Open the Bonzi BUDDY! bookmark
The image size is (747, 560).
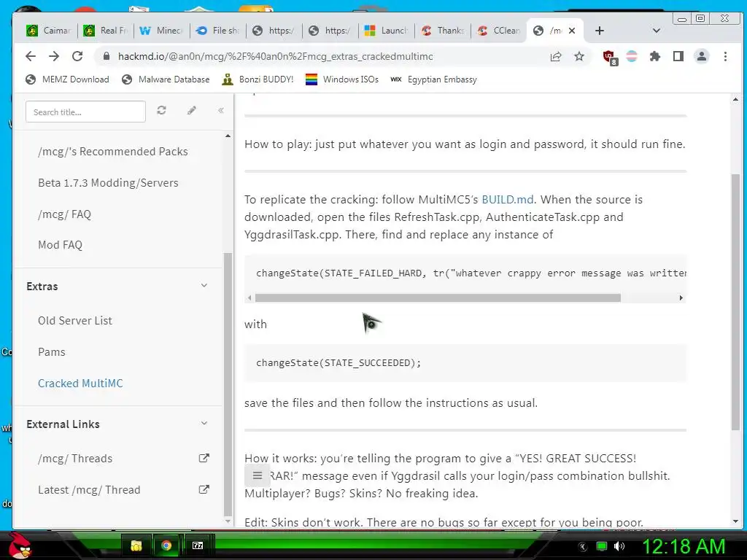[258, 79]
